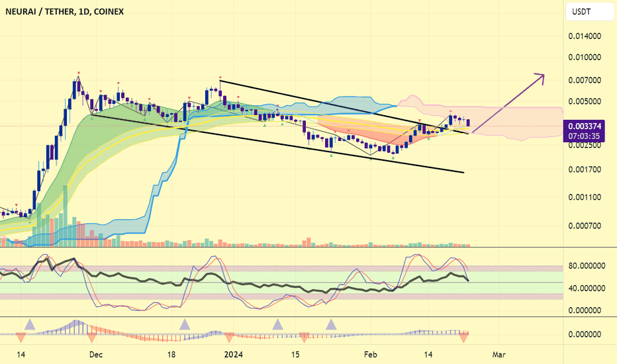The height and width of the screenshot is (364, 617).
Task: Click the 07:03:35 candle countdown timer
Action: 585,136
